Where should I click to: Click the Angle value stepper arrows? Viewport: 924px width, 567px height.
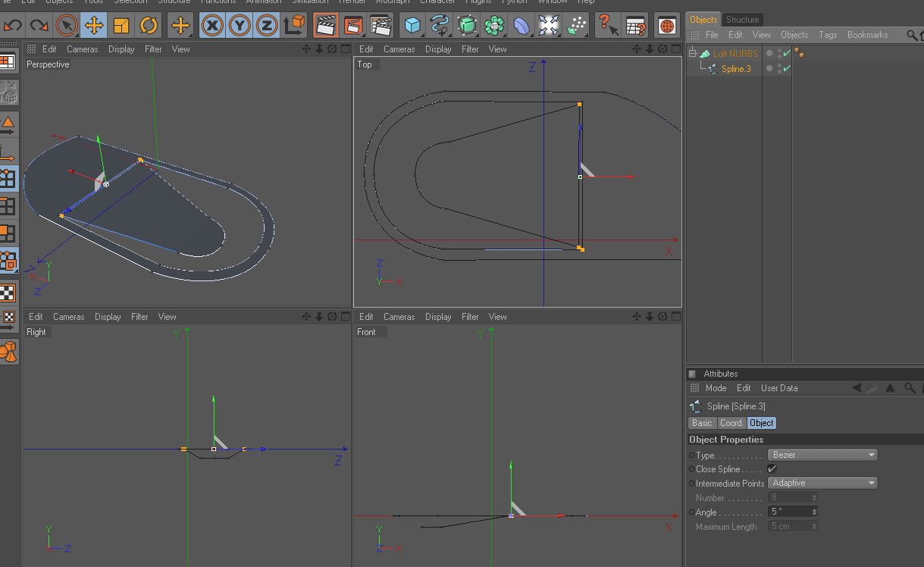(814, 512)
